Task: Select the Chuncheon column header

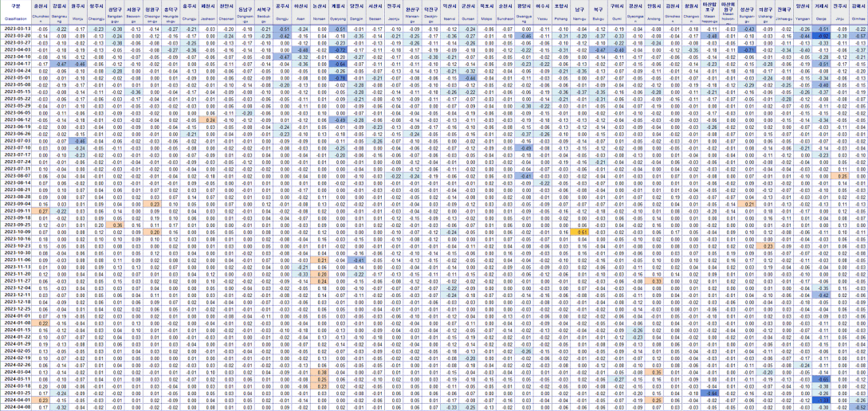Action: (41, 13)
